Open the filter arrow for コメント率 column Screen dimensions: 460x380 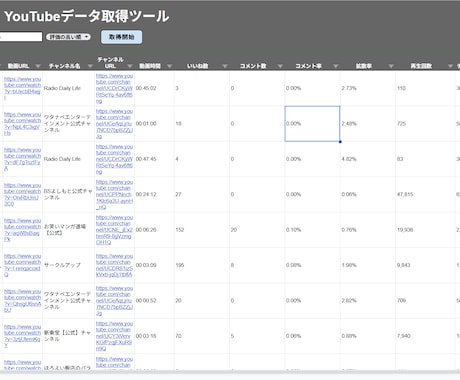coord(336,66)
